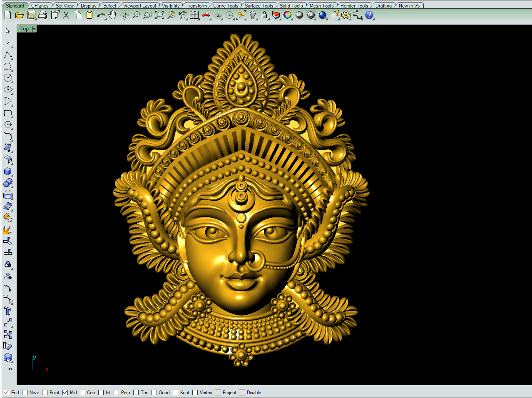Screen dimensions: 532x398
Task: Open the Display tab
Action: (x=88, y=6)
